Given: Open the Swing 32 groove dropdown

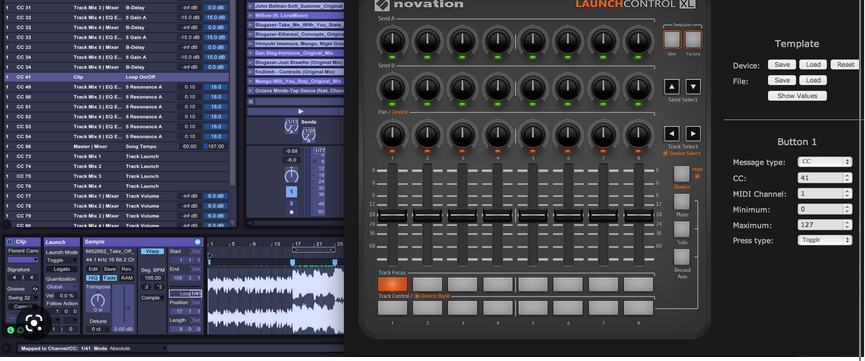Looking at the screenshot, I should [23, 298].
